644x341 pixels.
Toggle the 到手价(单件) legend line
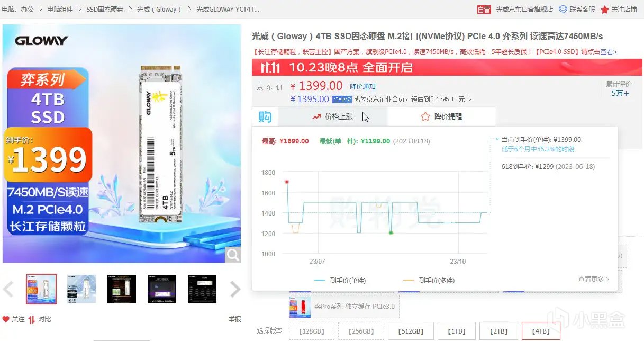340,280
